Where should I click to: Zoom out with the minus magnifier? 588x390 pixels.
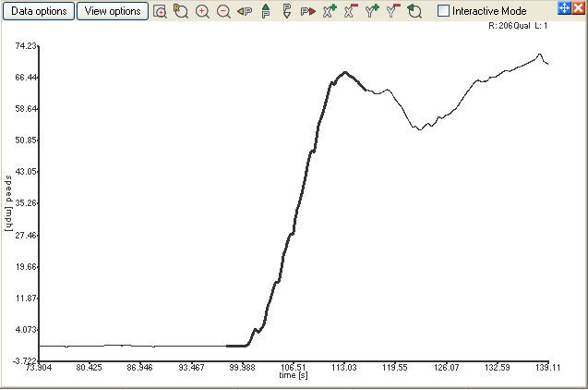click(x=223, y=12)
